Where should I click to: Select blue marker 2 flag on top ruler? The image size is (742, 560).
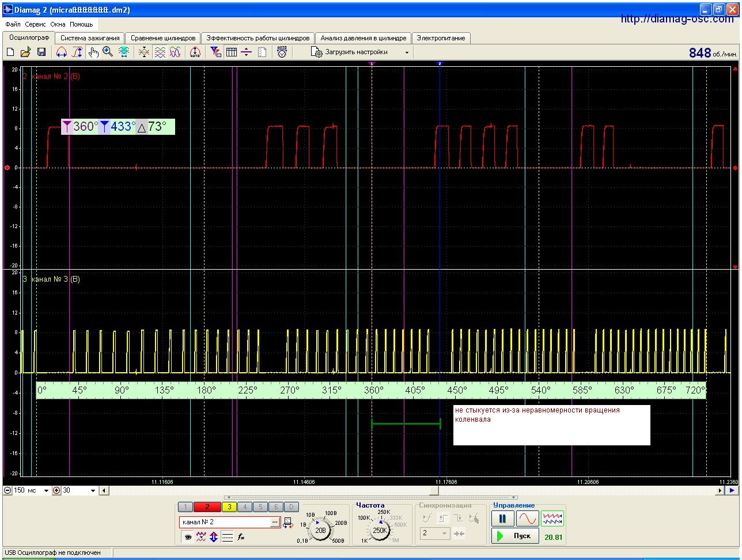[440, 63]
